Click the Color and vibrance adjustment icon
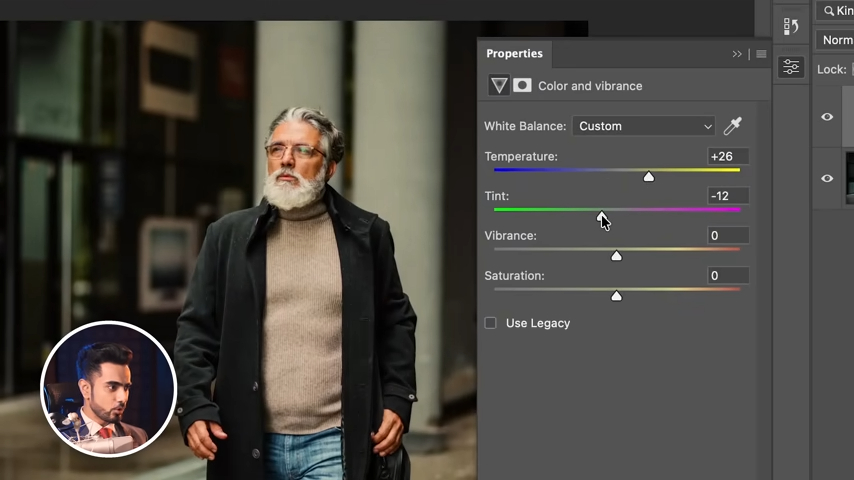Viewport: 854px width, 480px height. (498, 86)
